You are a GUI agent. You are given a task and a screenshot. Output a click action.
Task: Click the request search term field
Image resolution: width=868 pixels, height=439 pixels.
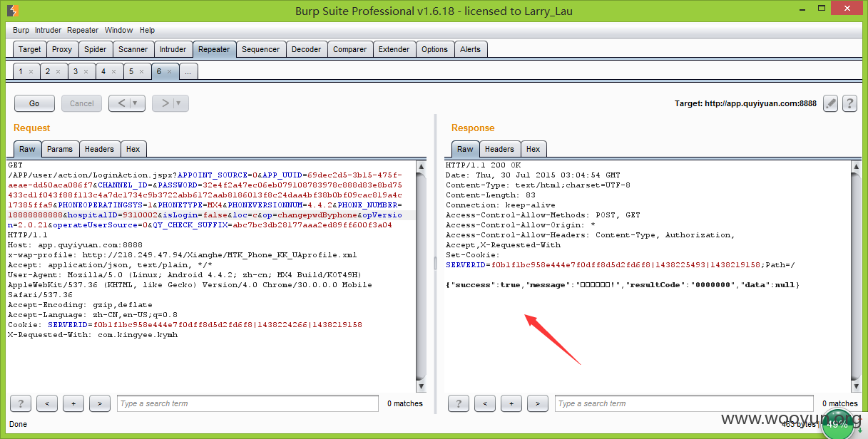pyautogui.click(x=247, y=403)
